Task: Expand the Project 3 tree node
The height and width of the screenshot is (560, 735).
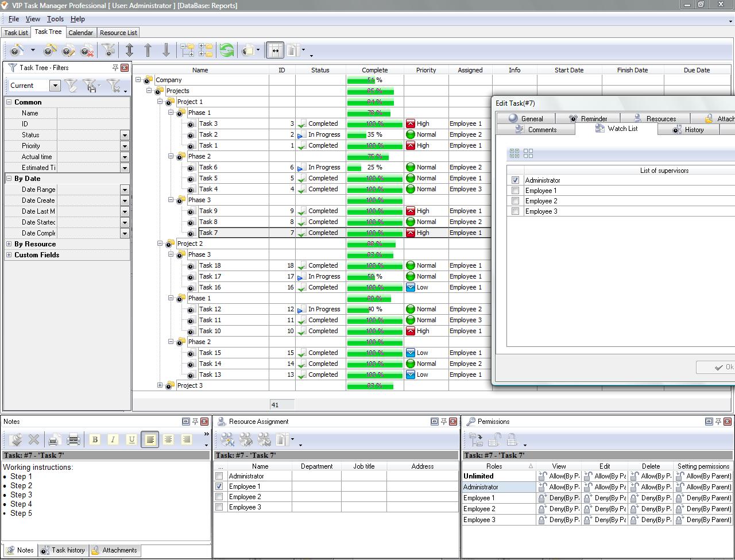Action: [x=160, y=385]
